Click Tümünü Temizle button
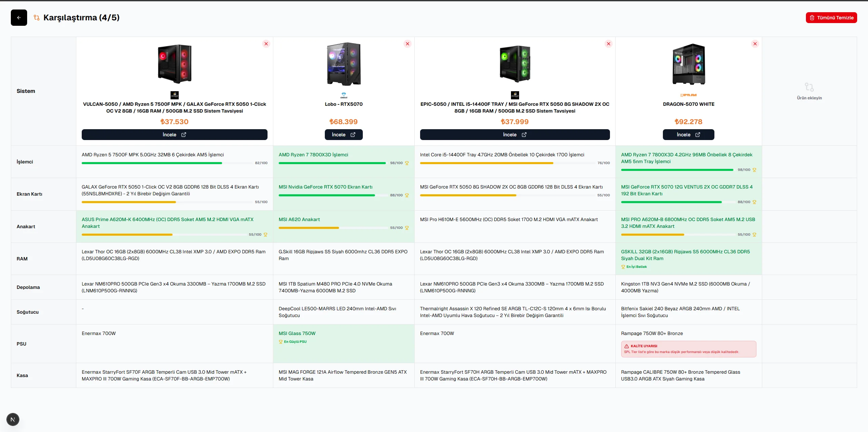The image size is (868, 432). [x=831, y=18]
